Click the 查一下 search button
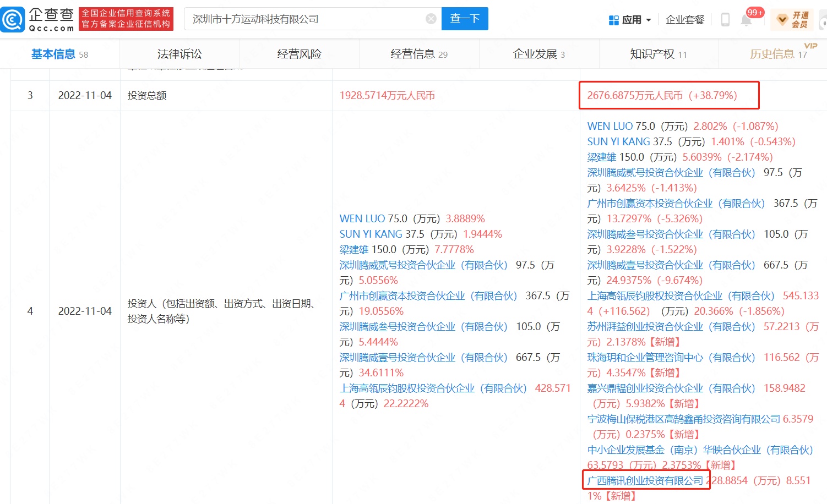 tap(465, 19)
